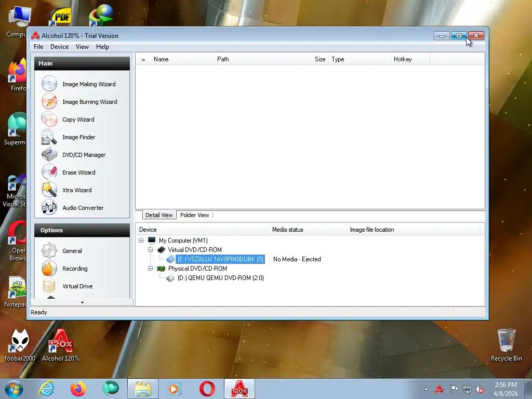The width and height of the screenshot is (532, 399).
Task: Open General options gear icon
Action: click(49, 251)
